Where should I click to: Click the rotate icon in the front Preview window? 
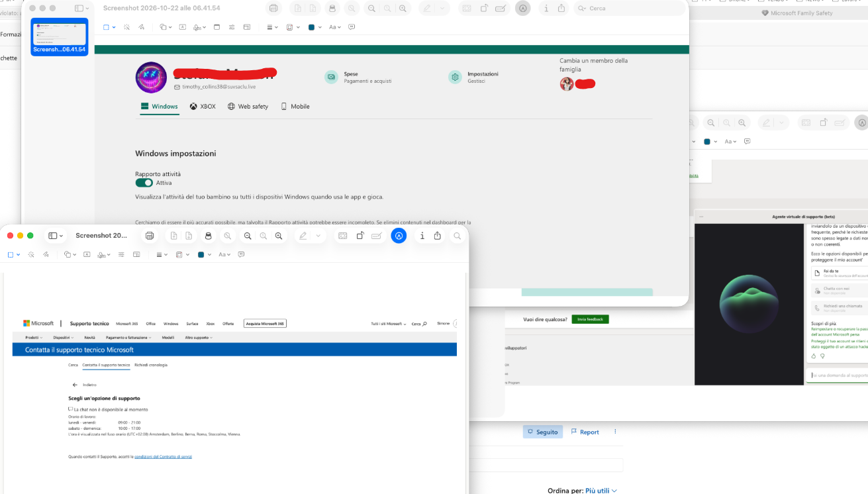[x=360, y=236]
